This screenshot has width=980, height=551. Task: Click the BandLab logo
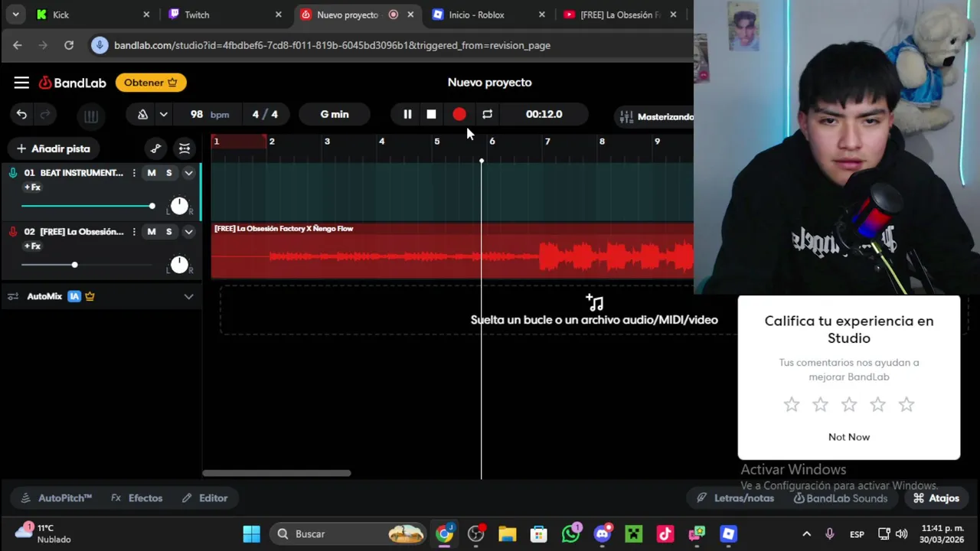(73, 83)
